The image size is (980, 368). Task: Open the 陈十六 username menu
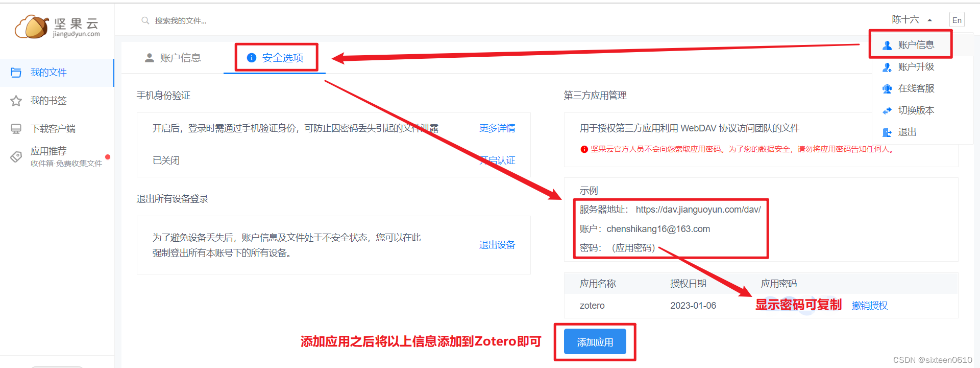click(x=905, y=20)
